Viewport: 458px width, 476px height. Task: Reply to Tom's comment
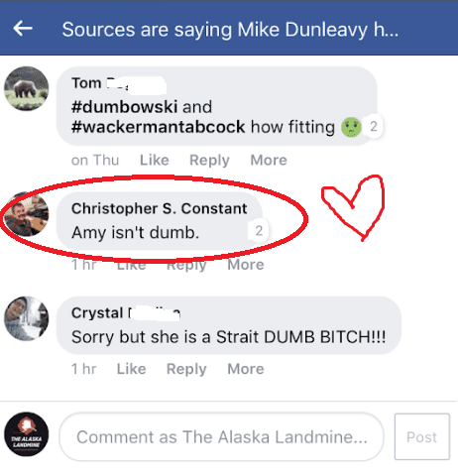[x=209, y=161]
